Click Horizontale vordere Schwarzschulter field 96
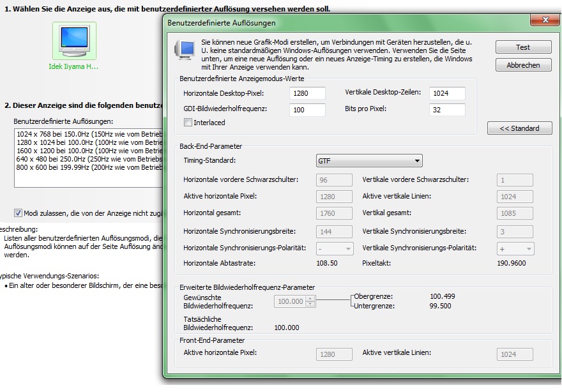 click(x=334, y=180)
